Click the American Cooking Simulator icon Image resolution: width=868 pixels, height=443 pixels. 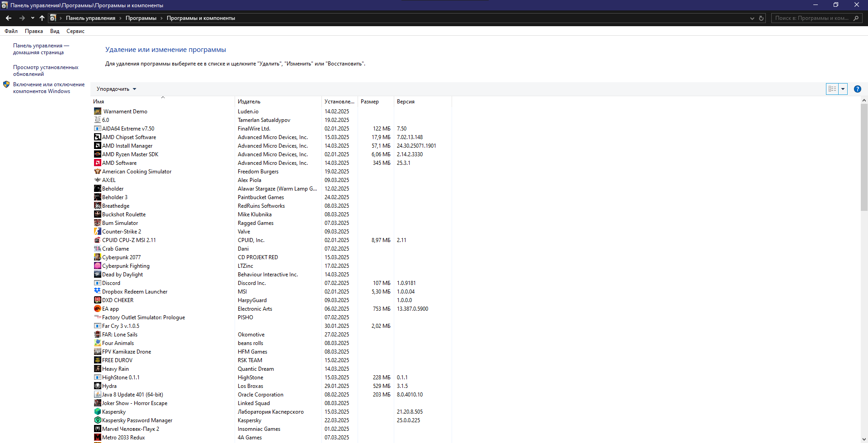[98, 172]
